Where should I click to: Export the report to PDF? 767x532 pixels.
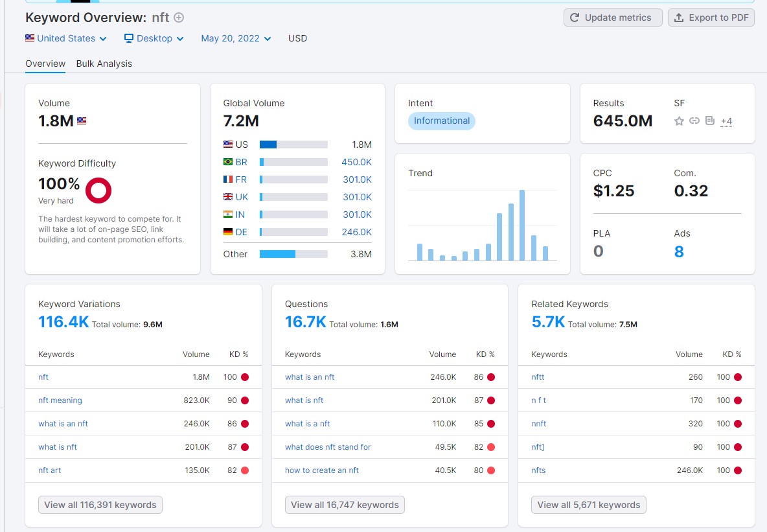711,17
